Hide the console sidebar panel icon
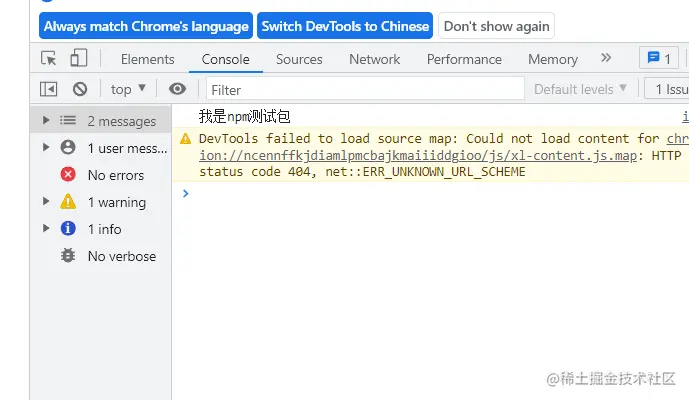689x400 pixels. pos(48,89)
